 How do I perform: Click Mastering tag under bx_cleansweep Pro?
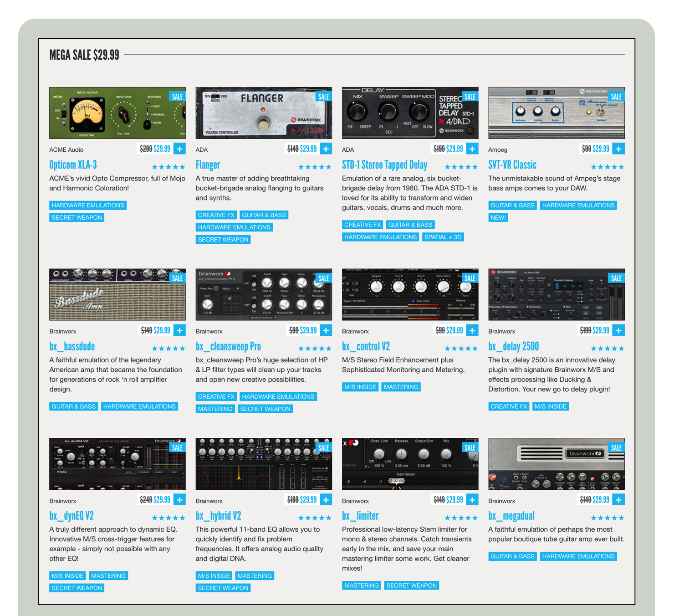tap(215, 409)
